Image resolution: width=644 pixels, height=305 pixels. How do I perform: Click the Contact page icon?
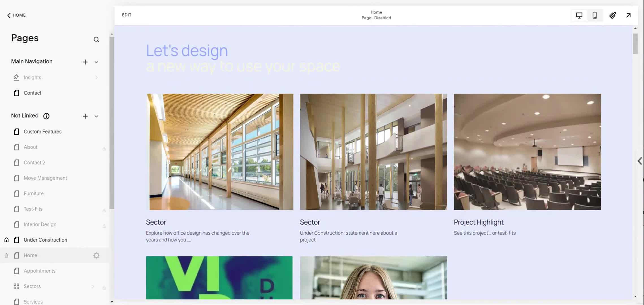(16, 93)
